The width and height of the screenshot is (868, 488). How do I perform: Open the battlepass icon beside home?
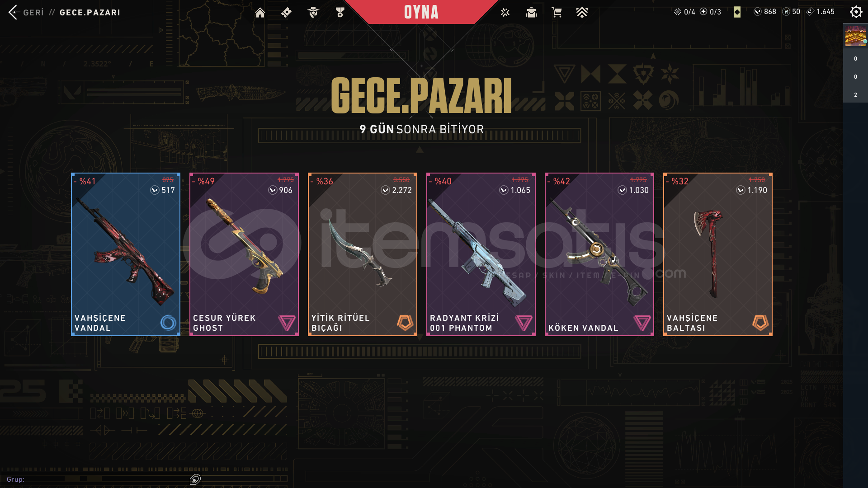286,13
